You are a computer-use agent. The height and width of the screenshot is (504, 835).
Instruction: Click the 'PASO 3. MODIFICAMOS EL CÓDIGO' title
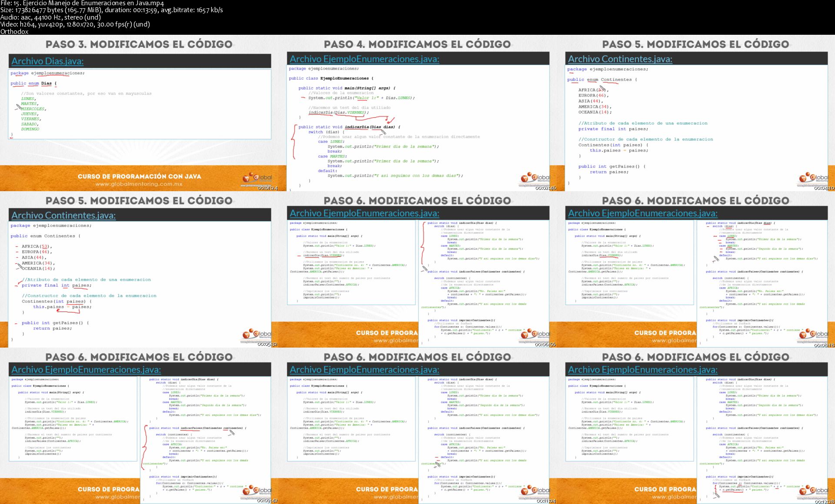point(139,44)
